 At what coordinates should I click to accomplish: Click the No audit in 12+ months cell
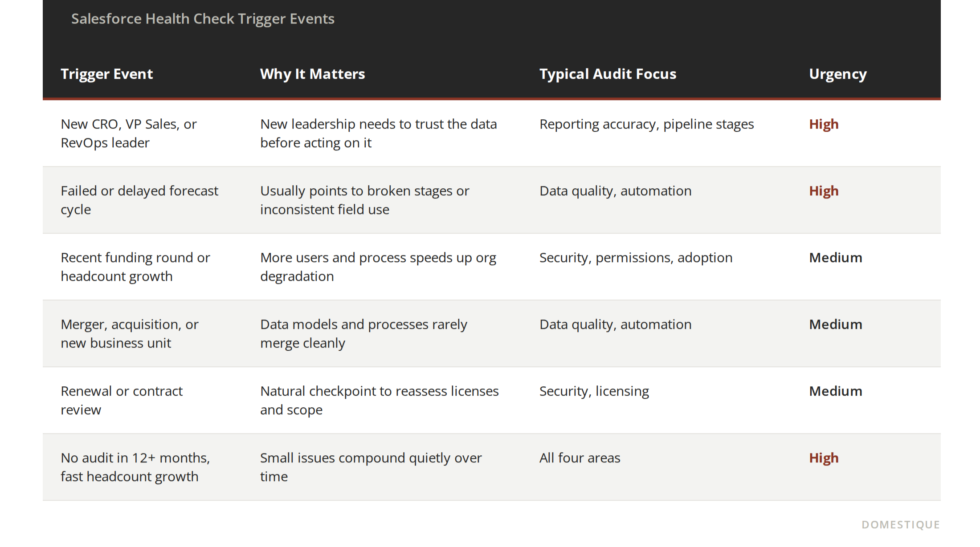pos(135,467)
